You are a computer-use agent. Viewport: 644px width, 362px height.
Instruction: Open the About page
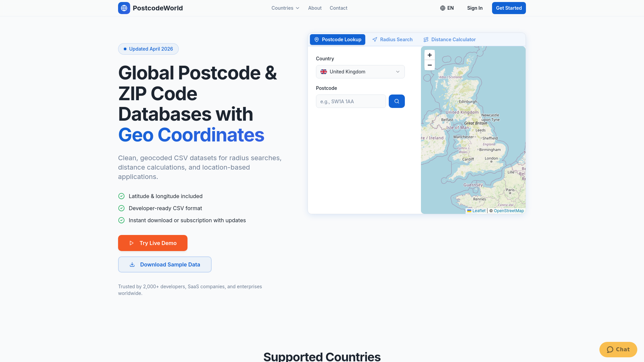coord(315,8)
